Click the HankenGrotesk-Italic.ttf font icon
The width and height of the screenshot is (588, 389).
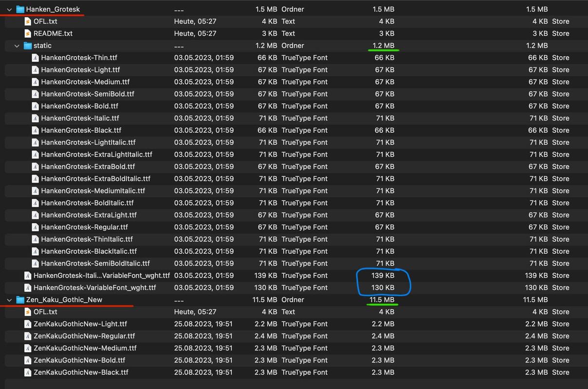click(35, 118)
